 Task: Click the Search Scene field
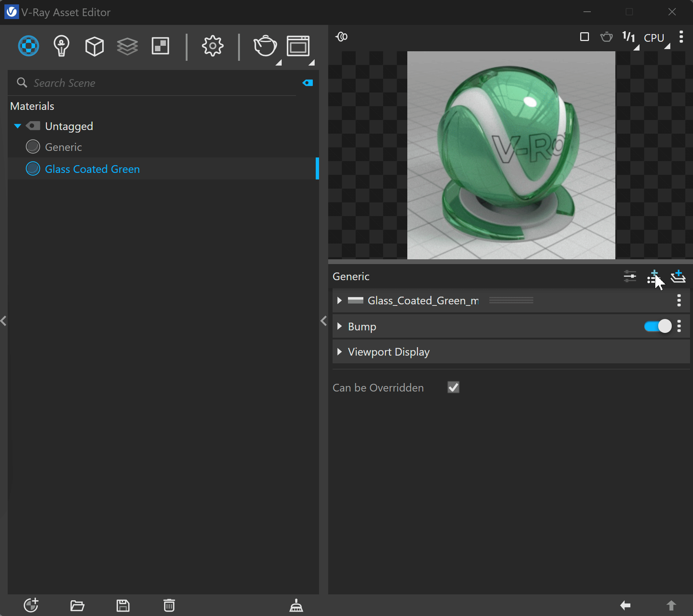coord(152,83)
